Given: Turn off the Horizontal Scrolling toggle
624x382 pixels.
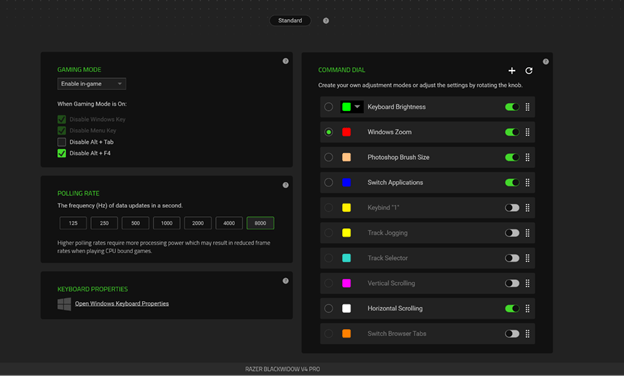Looking at the screenshot, I should tap(512, 308).
